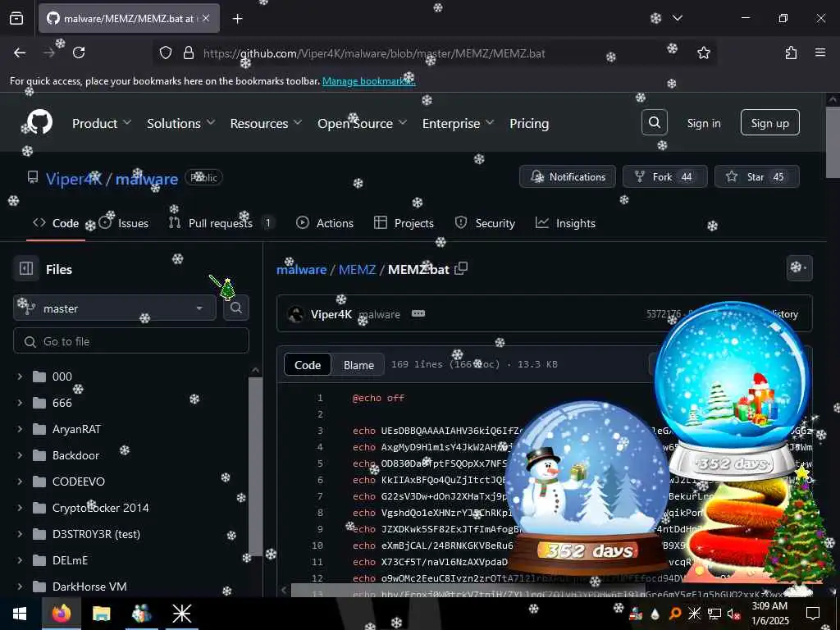The image size is (840, 630).
Task: Switch file view to Code
Action: coord(308,365)
